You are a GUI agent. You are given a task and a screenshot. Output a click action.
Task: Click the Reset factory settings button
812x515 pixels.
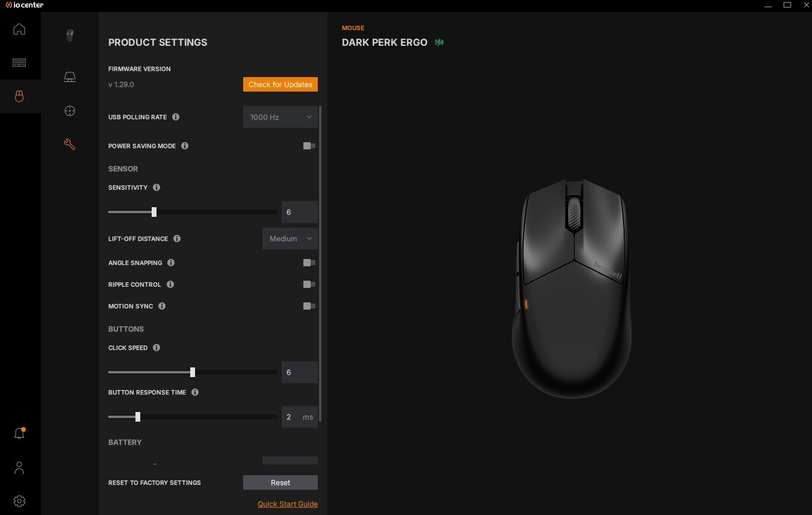point(280,482)
